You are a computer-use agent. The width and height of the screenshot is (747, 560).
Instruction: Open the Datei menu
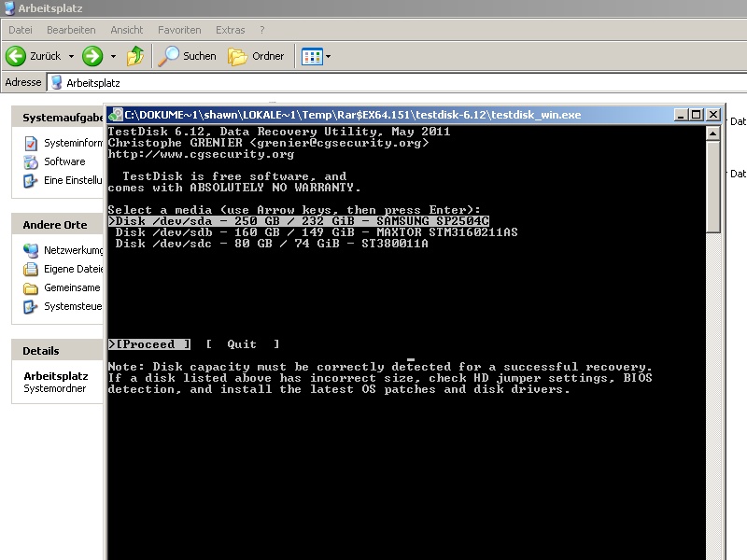(21, 30)
